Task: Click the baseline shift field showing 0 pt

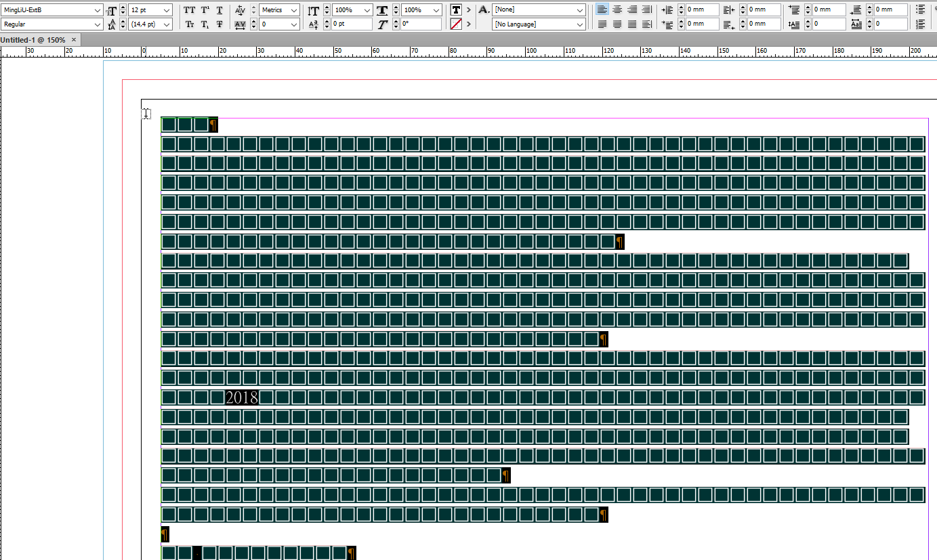Action: pyautogui.click(x=352, y=24)
